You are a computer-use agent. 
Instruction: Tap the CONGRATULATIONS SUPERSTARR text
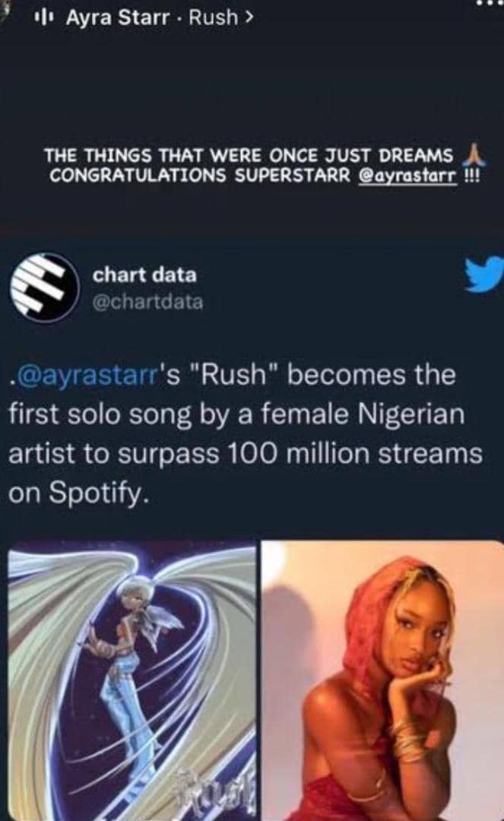coord(200,176)
